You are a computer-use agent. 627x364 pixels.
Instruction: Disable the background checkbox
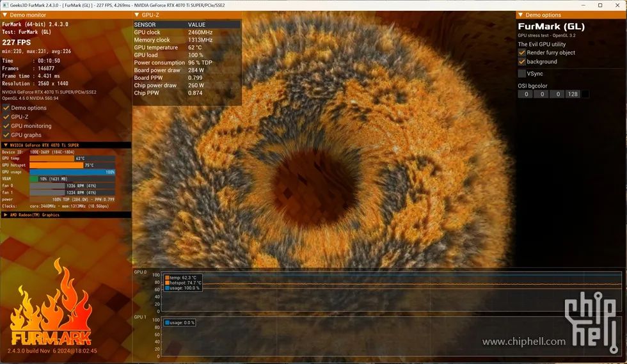pos(522,61)
